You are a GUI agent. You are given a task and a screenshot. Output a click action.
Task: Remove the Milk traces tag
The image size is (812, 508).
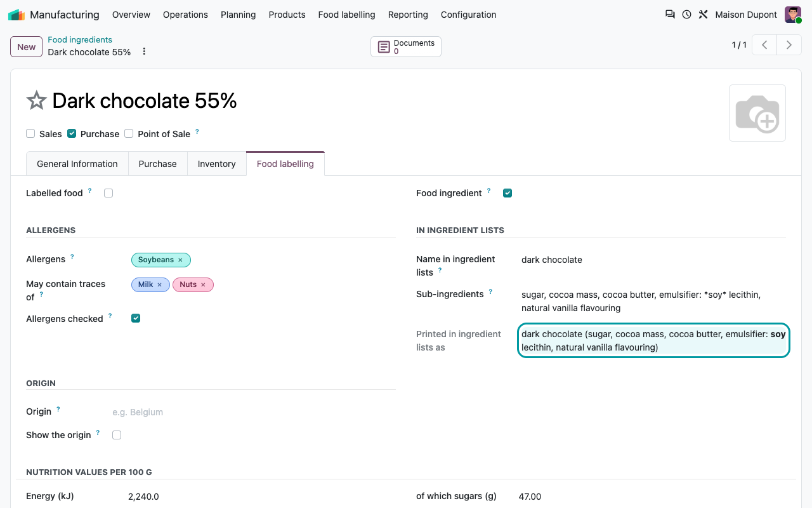coord(159,284)
